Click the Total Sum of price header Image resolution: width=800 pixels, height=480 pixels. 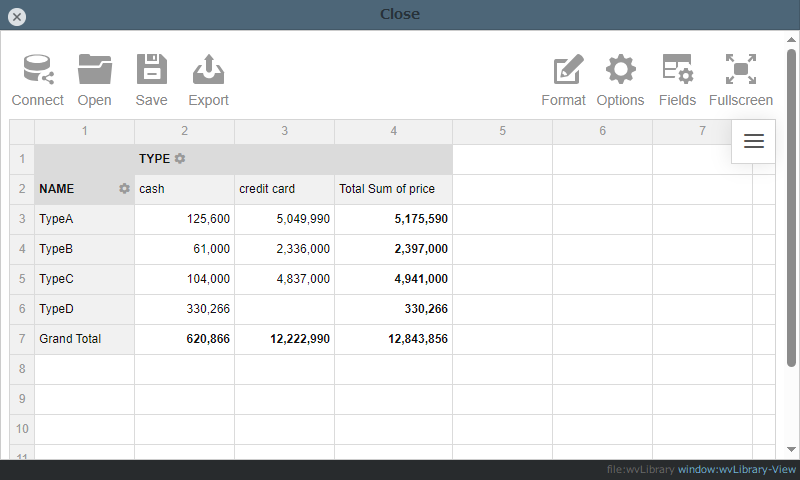(393, 189)
